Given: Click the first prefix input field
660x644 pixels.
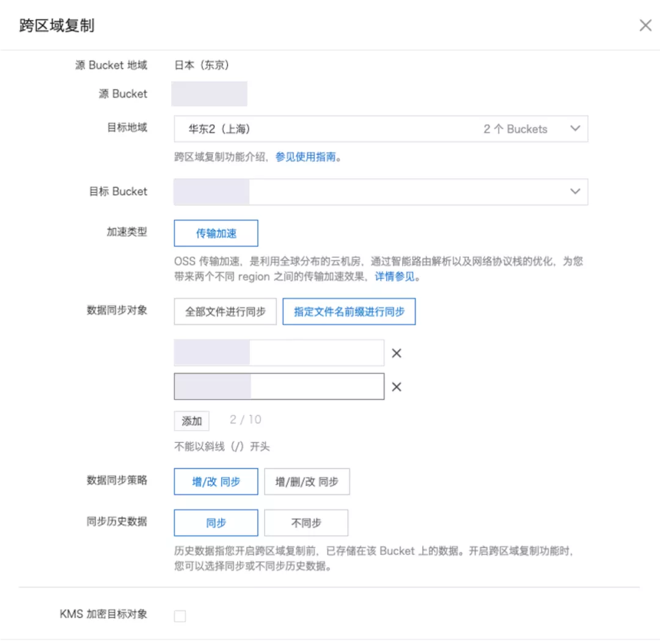Looking at the screenshot, I should (279, 353).
